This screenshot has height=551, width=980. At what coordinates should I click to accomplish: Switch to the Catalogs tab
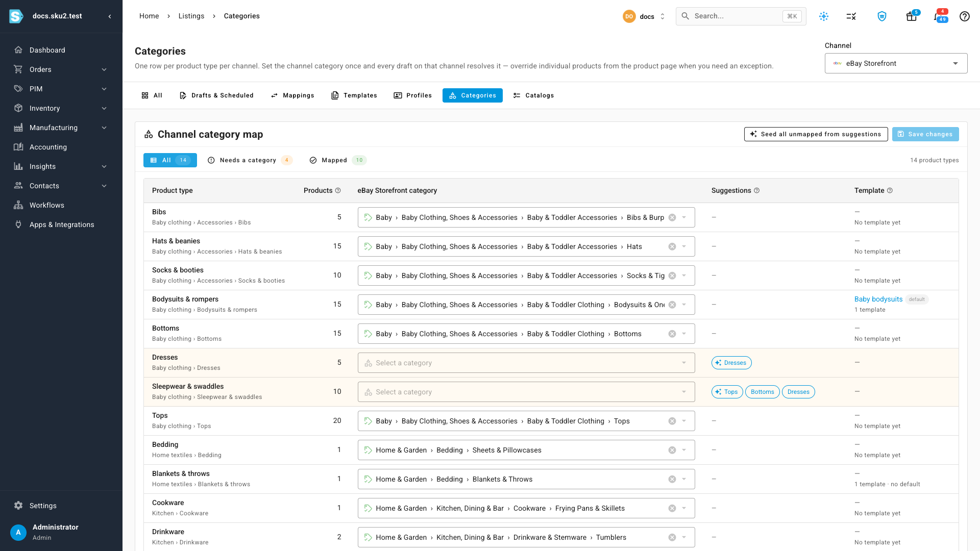point(533,95)
